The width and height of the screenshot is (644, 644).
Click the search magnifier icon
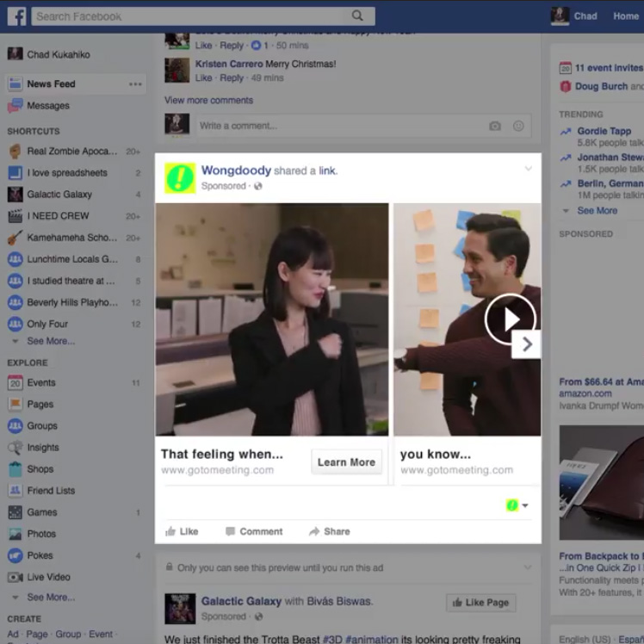click(x=357, y=16)
